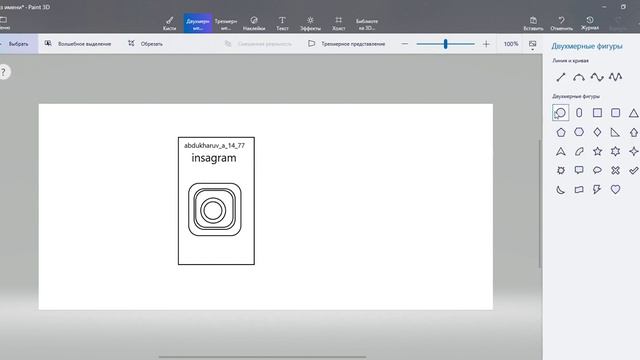Screen dimensions: 640x360
Task: Select the Pentagon 2D shape
Action: (x=561, y=132)
